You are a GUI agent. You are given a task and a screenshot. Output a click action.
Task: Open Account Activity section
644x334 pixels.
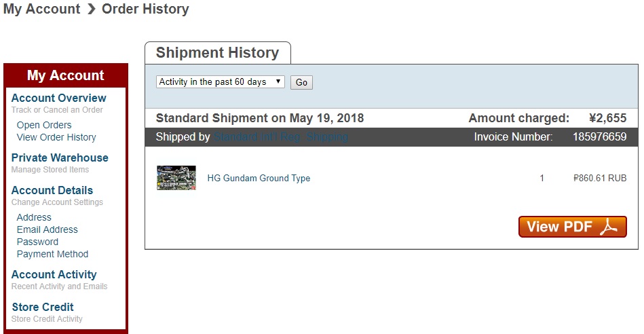pos(54,275)
